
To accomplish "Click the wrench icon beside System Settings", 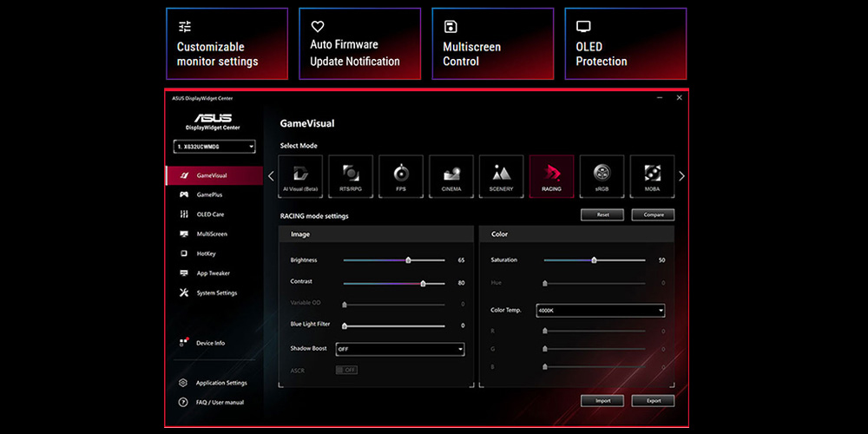I will [184, 293].
